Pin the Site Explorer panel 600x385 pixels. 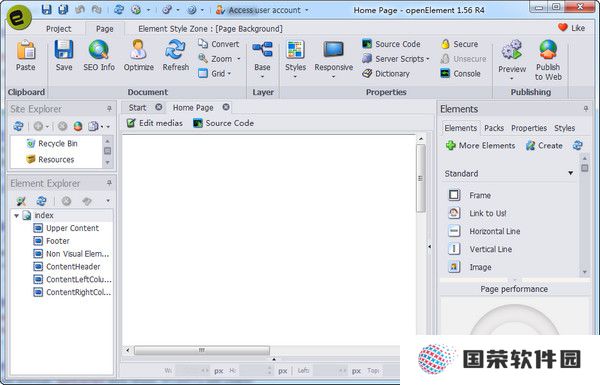109,109
